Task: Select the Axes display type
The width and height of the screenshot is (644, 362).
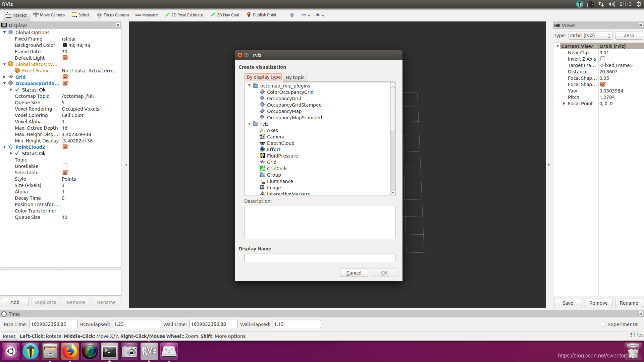Action: point(272,130)
